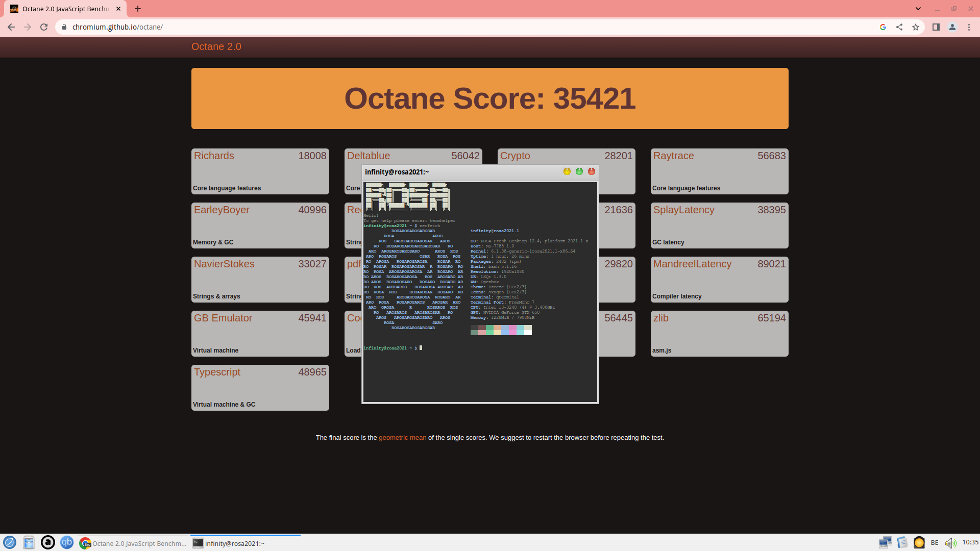Click the EarleyBoyer benchmark title
Image resolution: width=980 pixels, height=551 pixels.
coord(222,210)
